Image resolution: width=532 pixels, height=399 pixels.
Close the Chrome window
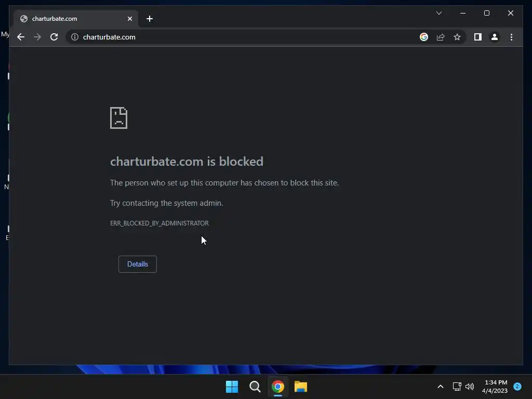(511, 13)
